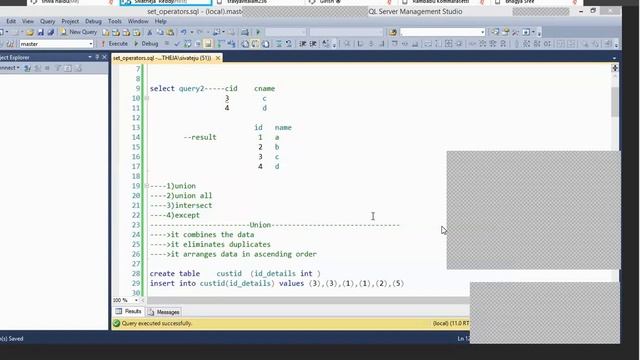This screenshot has width=640, height=360.
Task: Click the editor vertical scrollbar thumb
Action: pos(615,102)
